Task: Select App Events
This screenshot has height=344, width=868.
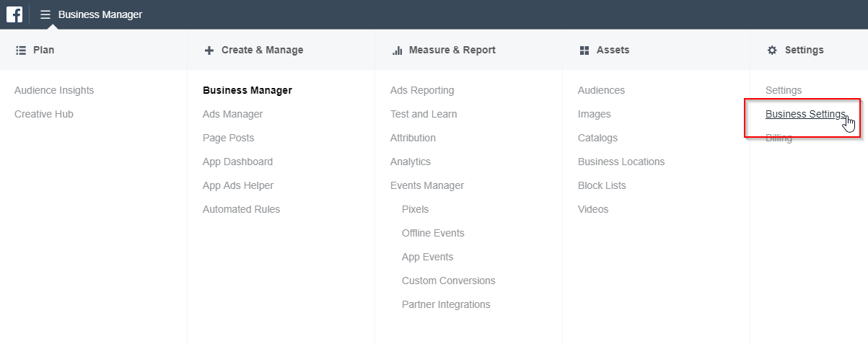Action: click(428, 257)
